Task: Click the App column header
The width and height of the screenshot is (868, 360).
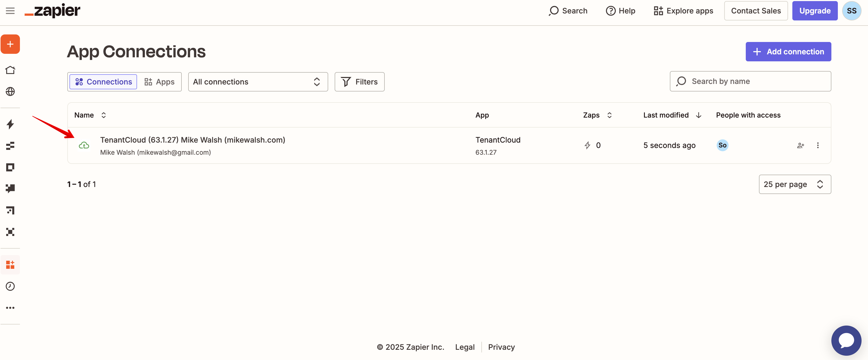Action: [482, 115]
